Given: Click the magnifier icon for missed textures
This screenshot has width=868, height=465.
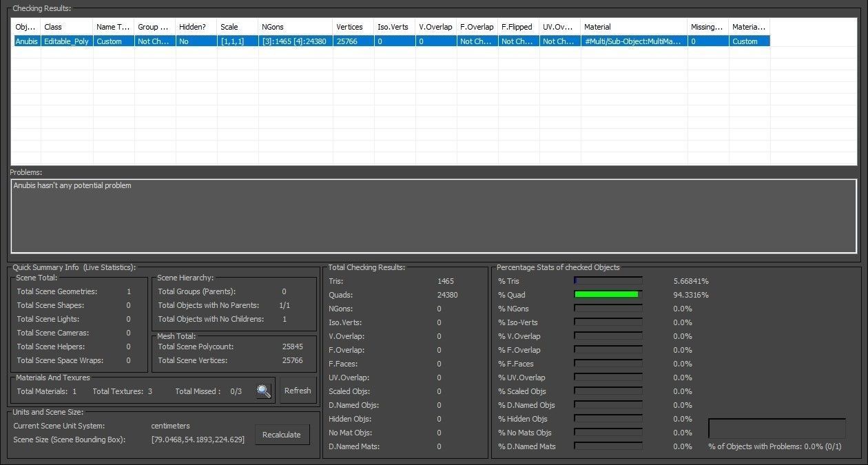Looking at the screenshot, I should (x=263, y=391).
